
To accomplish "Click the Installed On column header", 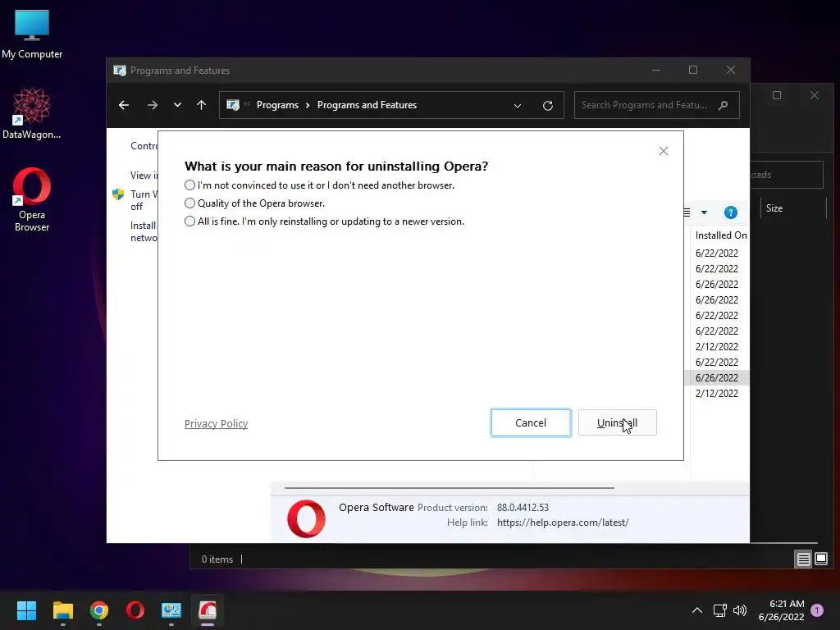I will click(720, 235).
